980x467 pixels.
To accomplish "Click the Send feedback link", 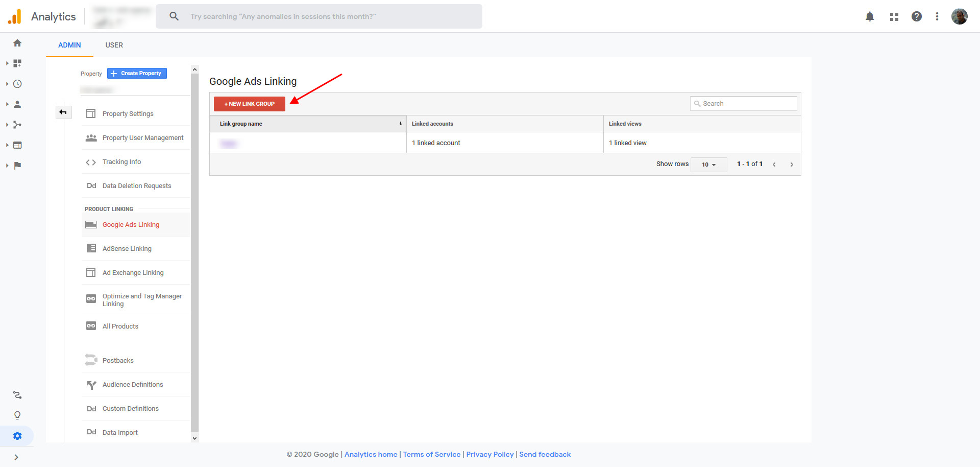I will pyautogui.click(x=545, y=454).
